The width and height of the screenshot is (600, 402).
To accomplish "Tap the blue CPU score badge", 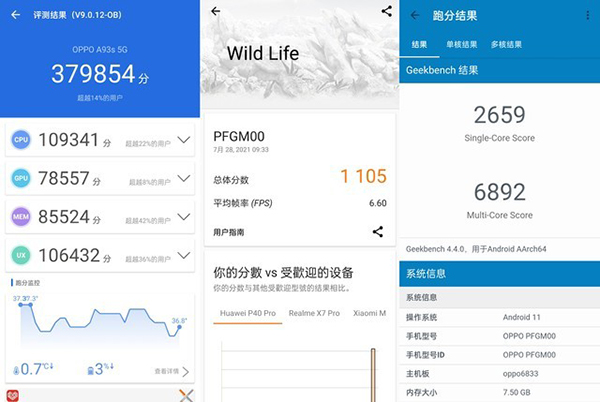I will click(x=20, y=140).
